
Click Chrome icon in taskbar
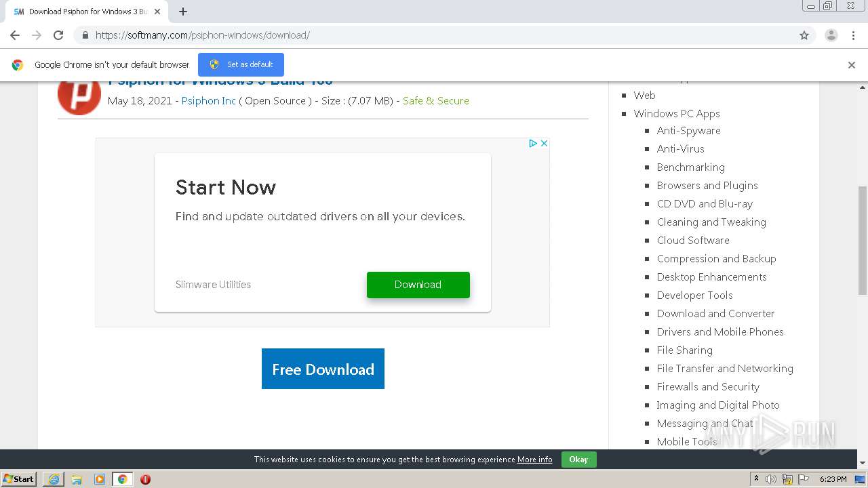[123, 479]
